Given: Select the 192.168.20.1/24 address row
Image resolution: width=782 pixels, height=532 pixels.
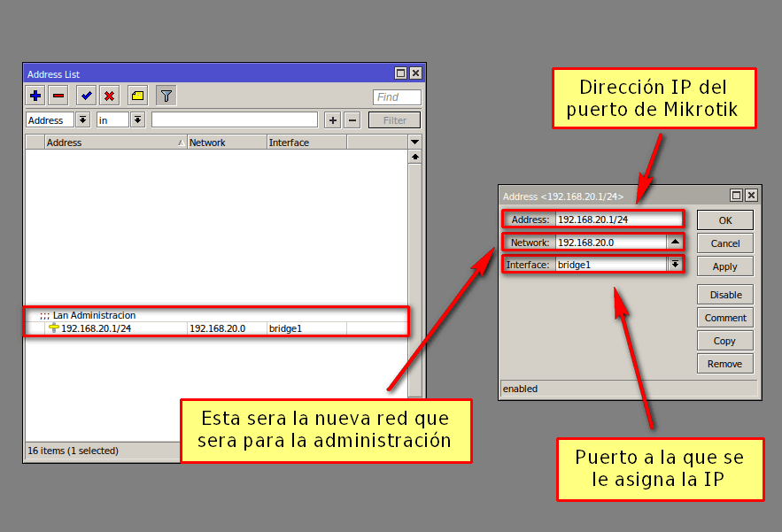Looking at the screenshot, I should tap(115, 328).
